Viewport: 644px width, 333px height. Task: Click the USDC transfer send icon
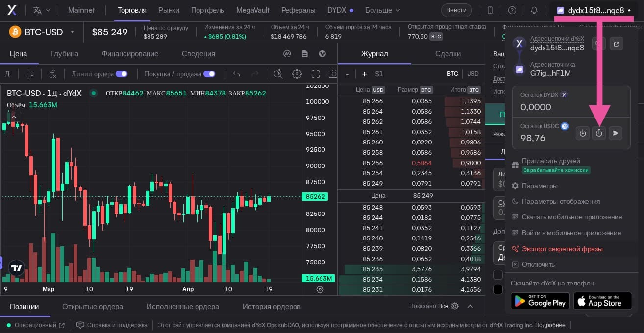616,133
